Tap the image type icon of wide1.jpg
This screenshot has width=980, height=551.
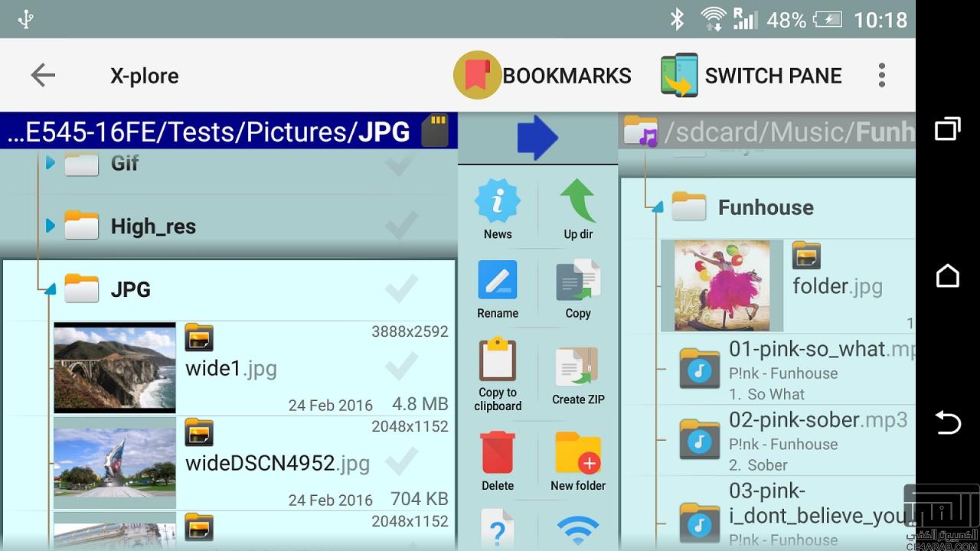(199, 337)
